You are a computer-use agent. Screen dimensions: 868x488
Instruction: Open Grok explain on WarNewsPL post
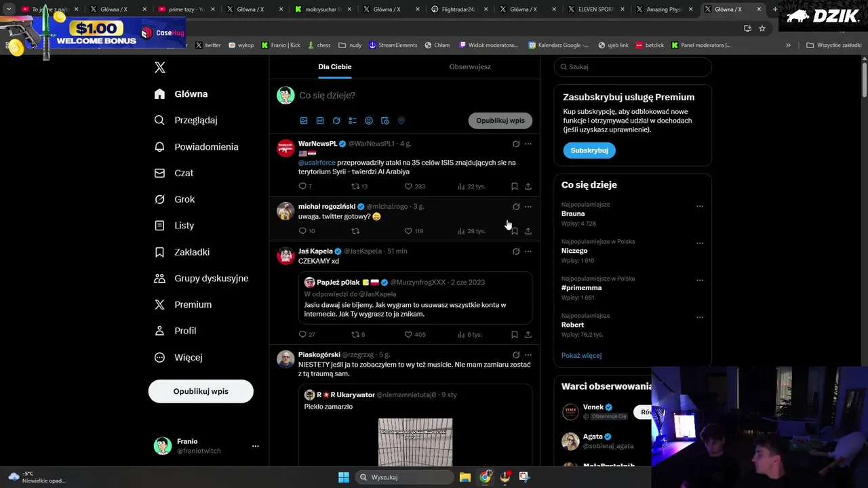[516, 144]
